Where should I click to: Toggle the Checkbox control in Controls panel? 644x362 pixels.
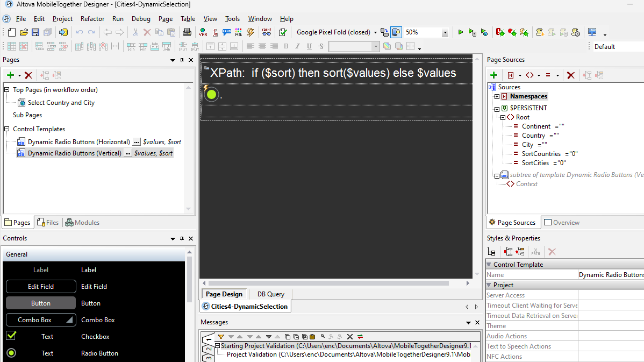11,336
